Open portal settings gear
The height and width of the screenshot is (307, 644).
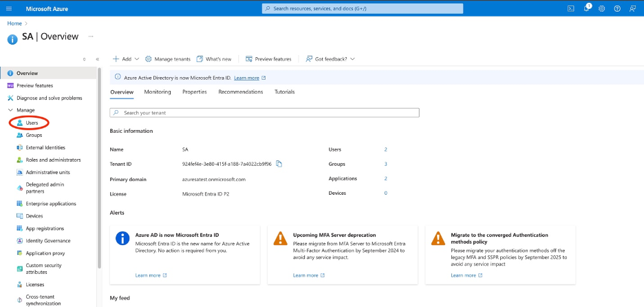click(602, 9)
